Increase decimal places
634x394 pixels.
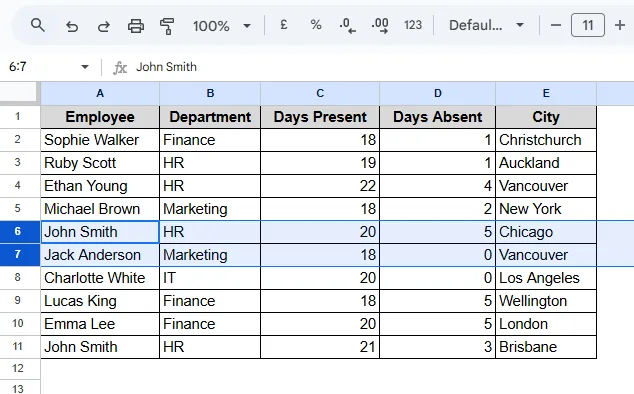click(380, 25)
